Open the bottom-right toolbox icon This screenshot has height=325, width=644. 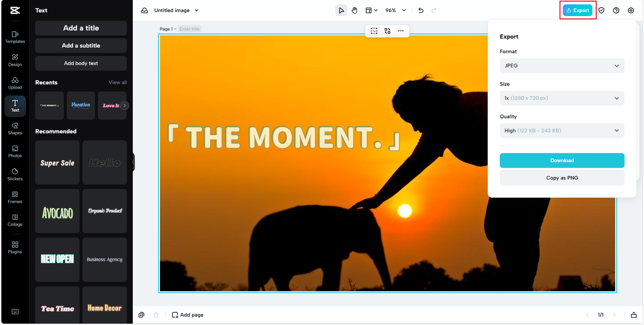tap(633, 315)
